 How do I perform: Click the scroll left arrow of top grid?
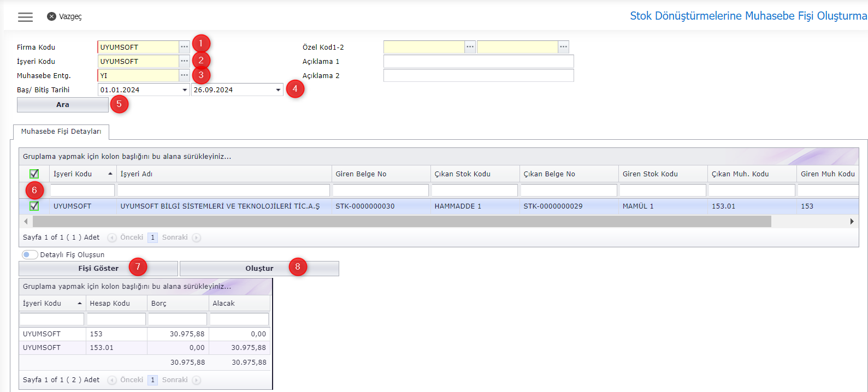pos(26,222)
